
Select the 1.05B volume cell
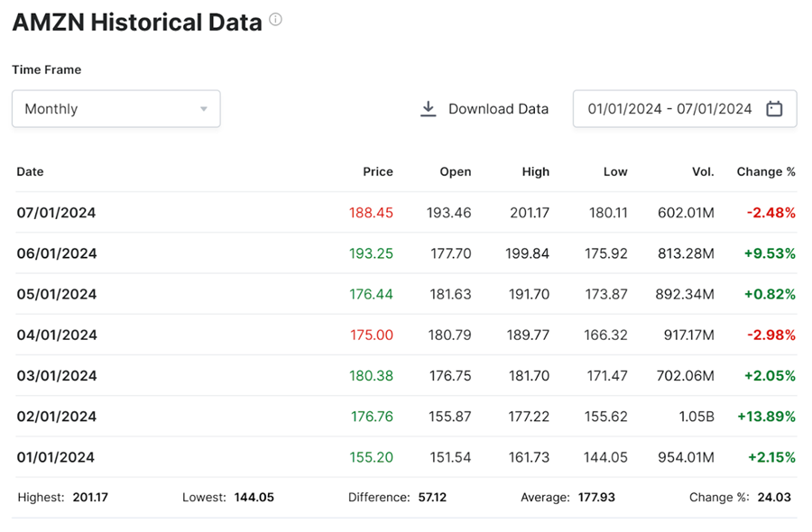[x=697, y=417]
